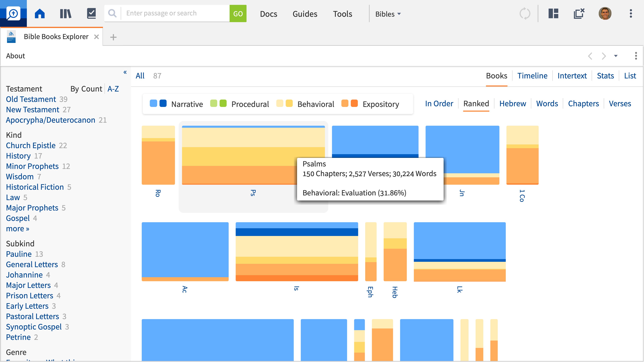Switch to the Intertext view tab
Viewport: 644px width, 362px height.
[x=572, y=76]
